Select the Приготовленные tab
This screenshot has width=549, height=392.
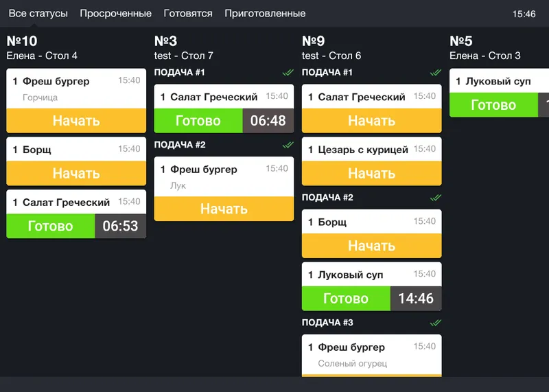pos(265,14)
